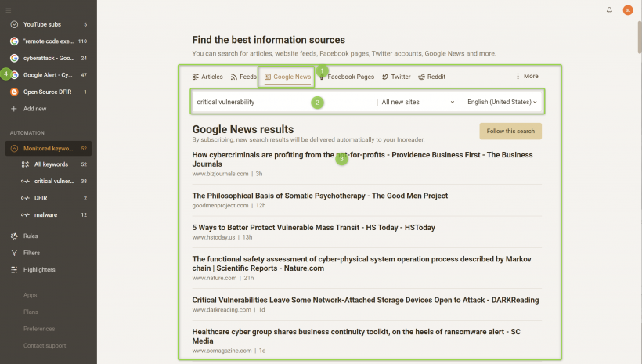Viewport: 642px width, 364px height.
Task: Open the More sources menu
Action: [527, 76]
